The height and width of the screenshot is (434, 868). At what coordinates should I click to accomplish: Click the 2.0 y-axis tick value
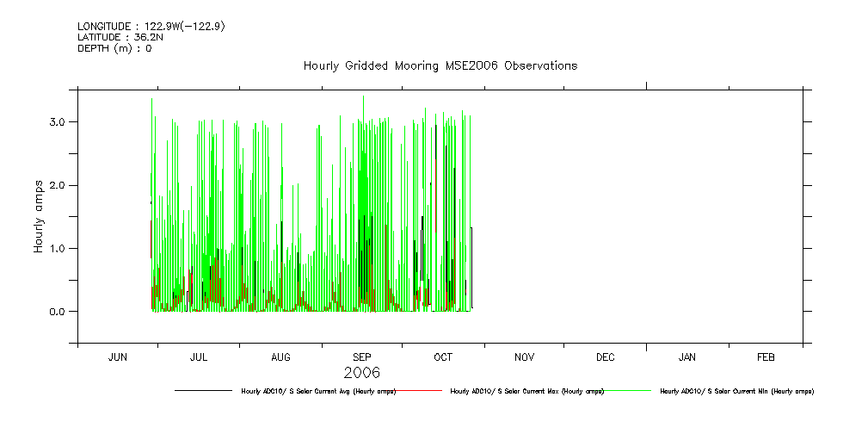click(57, 185)
